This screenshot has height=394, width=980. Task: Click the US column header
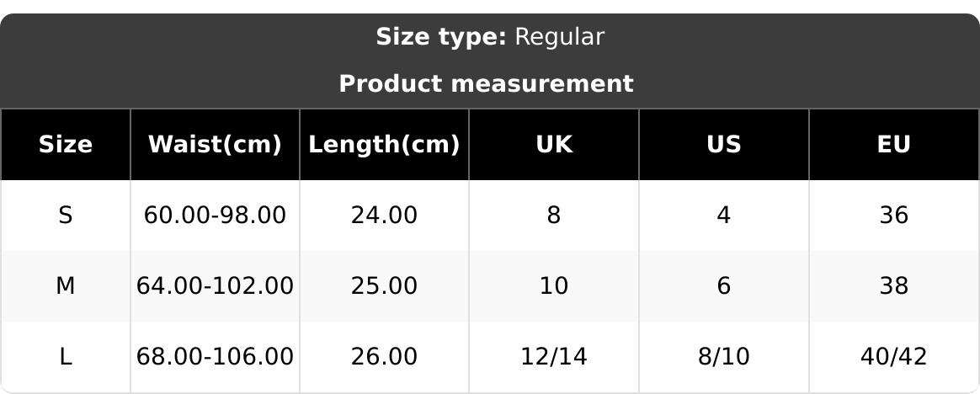[x=724, y=145]
